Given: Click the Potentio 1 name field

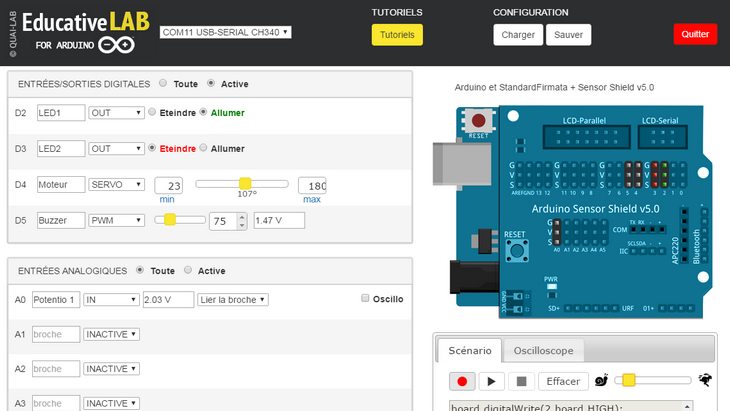Looking at the screenshot, I should click(x=56, y=299).
